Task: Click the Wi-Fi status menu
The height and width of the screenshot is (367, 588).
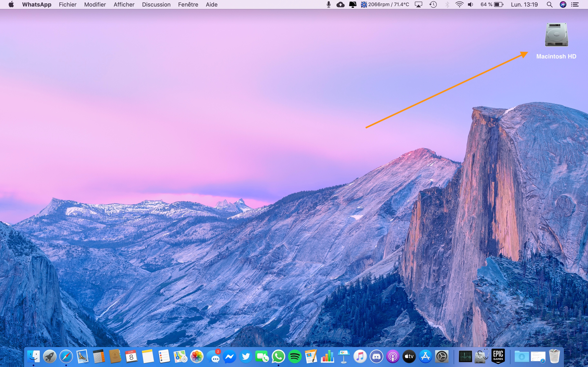Action: [459, 5]
